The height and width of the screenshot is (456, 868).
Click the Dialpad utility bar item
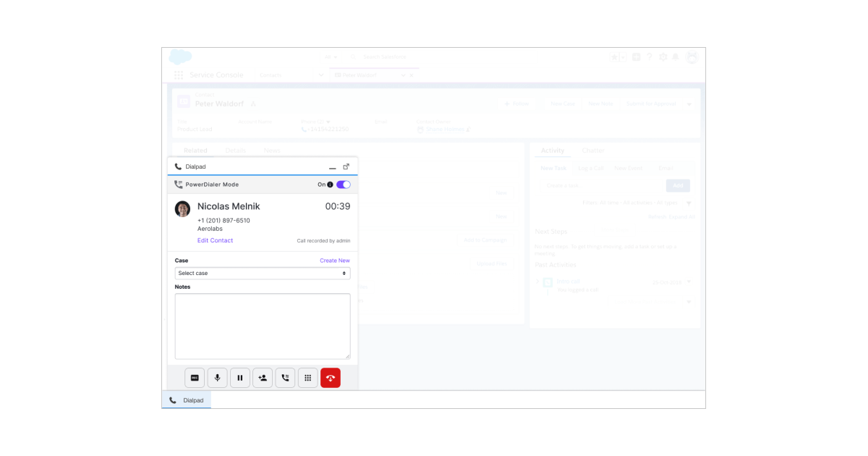[x=187, y=400]
